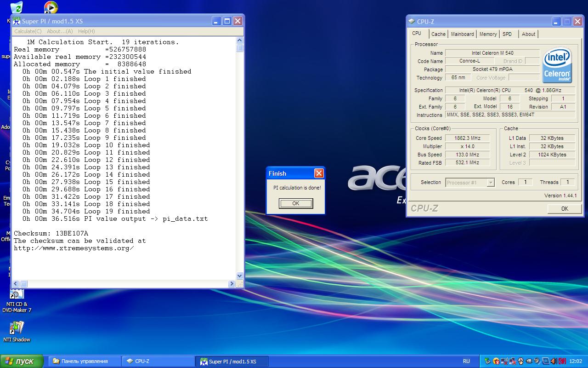
Task: Click the round speaker audio manager tray icon
Action: pyautogui.click(x=537, y=361)
